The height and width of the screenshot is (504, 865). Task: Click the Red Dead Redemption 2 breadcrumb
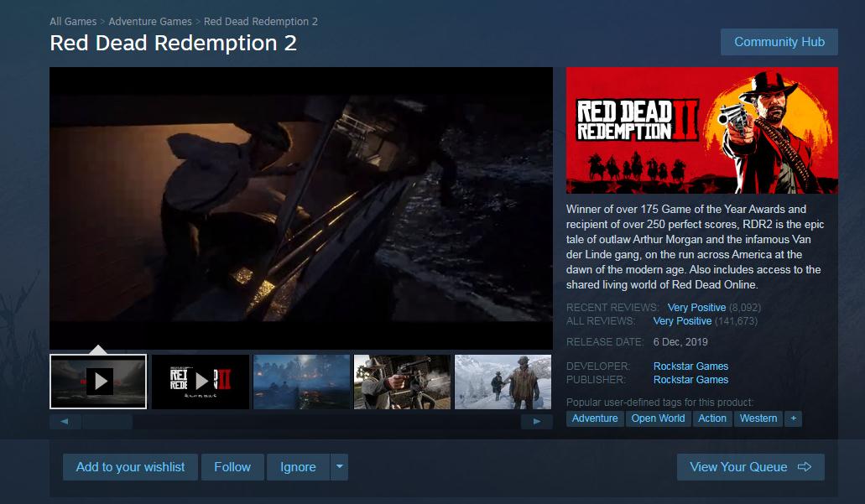260,22
